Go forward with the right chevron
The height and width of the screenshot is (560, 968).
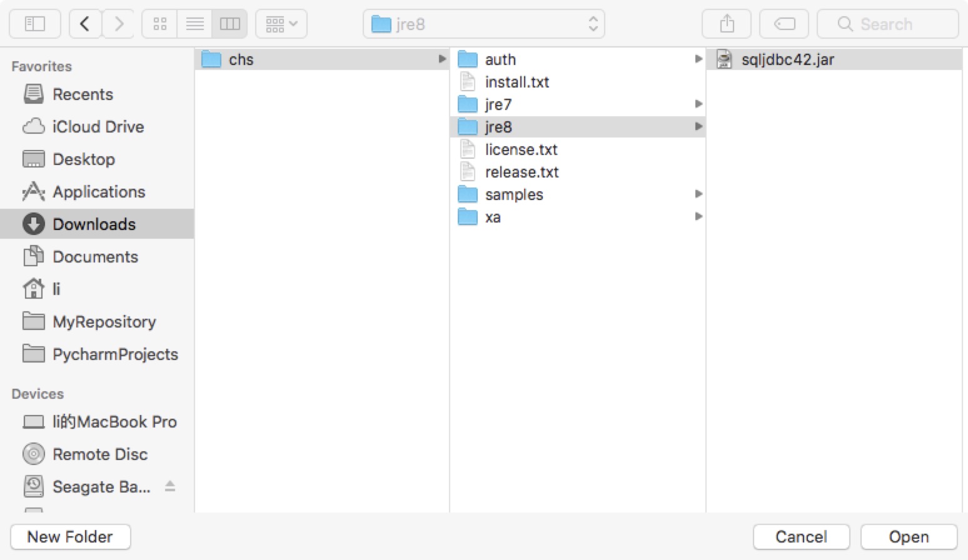(x=119, y=24)
